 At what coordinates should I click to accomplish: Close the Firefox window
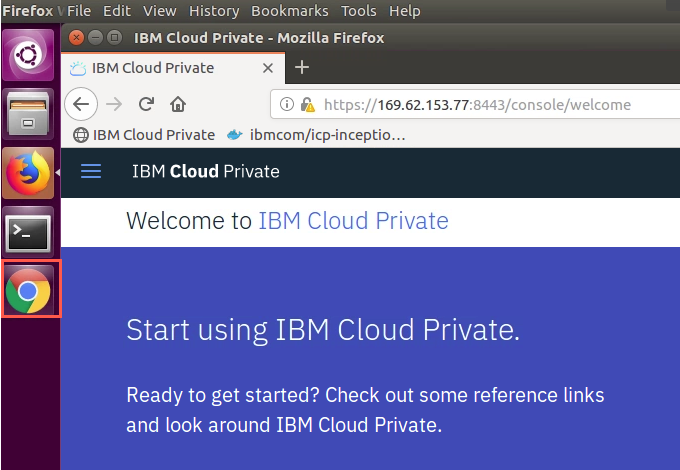[76, 38]
